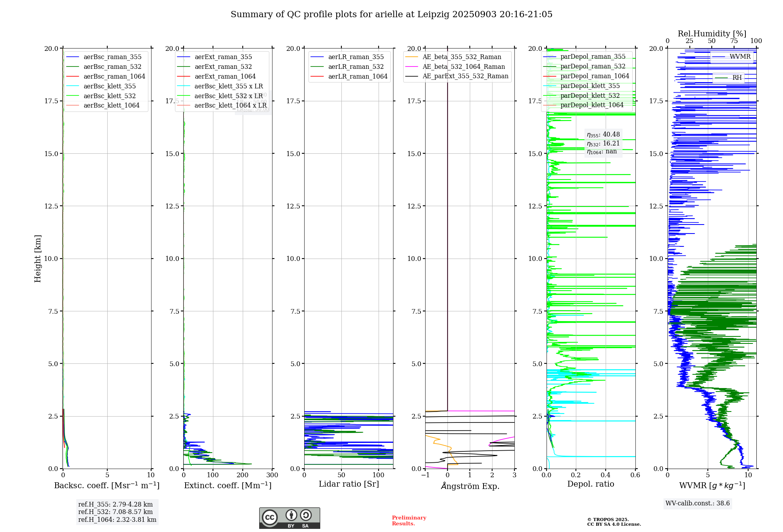The height and width of the screenshot is (532, 783).
Task: Click the plot title Summary of QC profile
Action: [391, 14]
